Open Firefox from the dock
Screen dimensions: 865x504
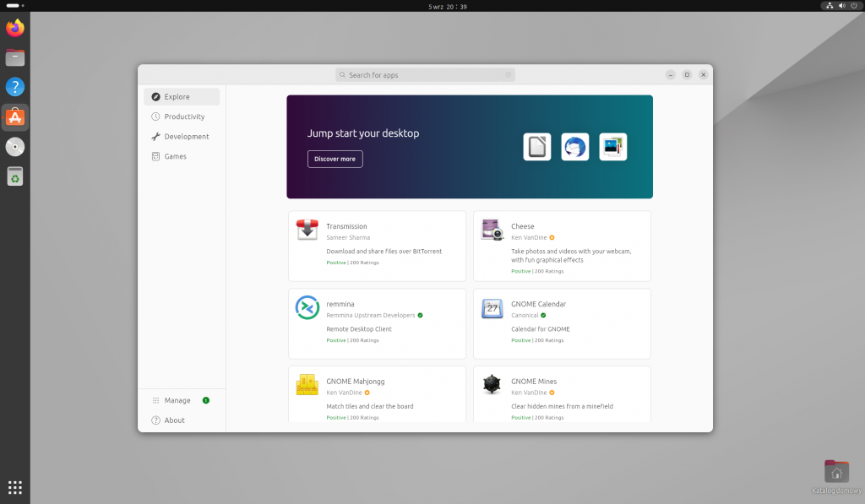(x=14, y=27)
